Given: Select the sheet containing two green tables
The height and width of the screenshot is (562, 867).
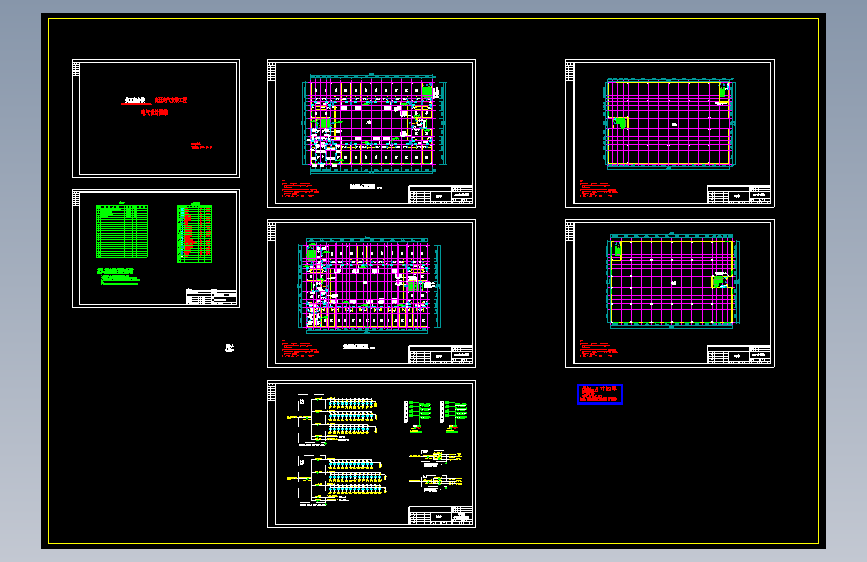Looking at the screenshot, I should 156,248.
